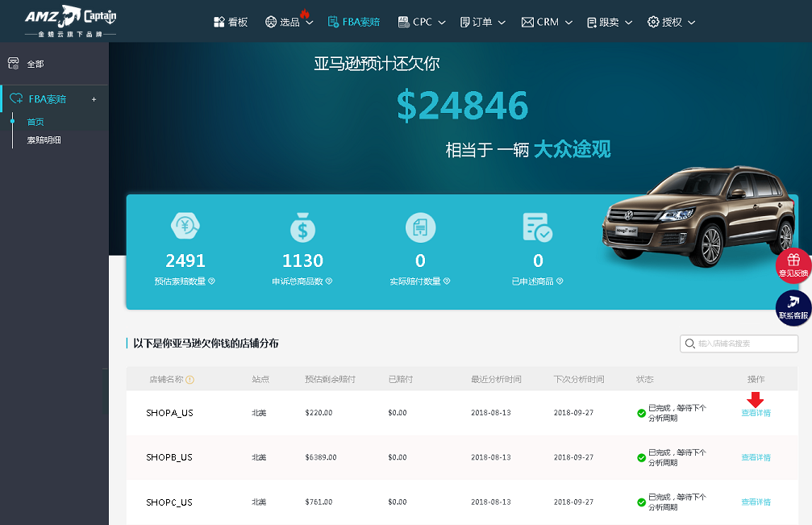Click the 预估索赔数量 yen icon
This screenshot has width=812, height=525.
coord(185,226)
